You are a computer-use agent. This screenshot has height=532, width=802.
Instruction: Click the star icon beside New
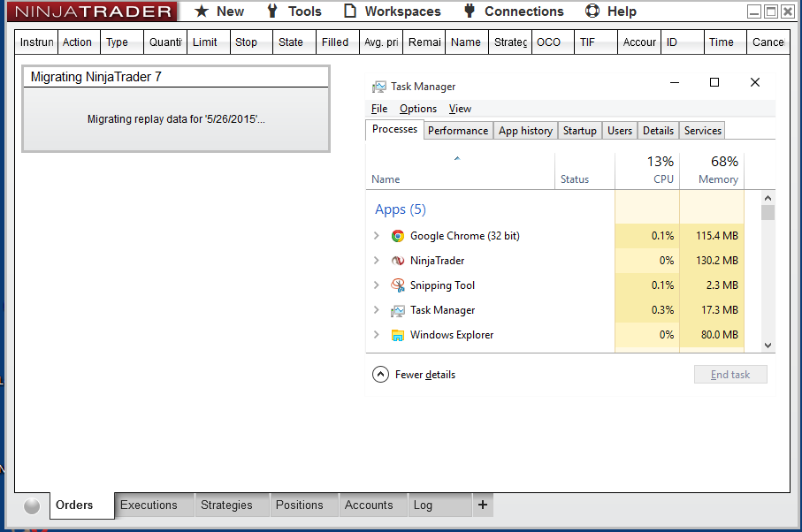[202, 11]
